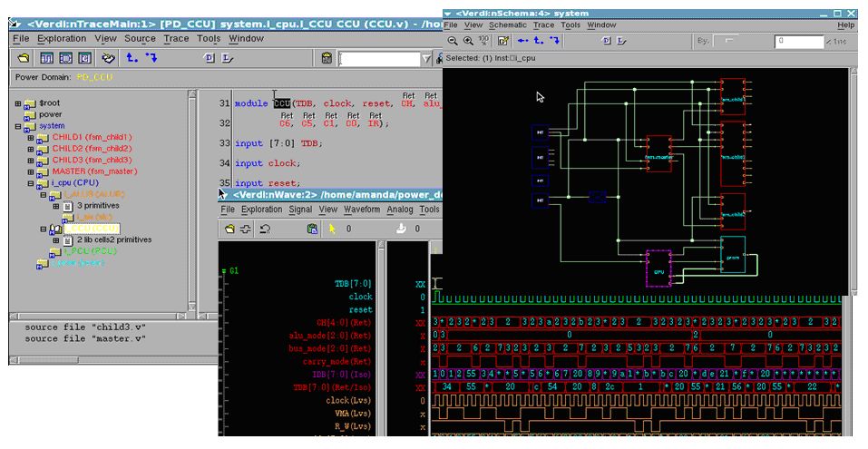
Task: Expand the $root tree node
Action: coord(18,103)
